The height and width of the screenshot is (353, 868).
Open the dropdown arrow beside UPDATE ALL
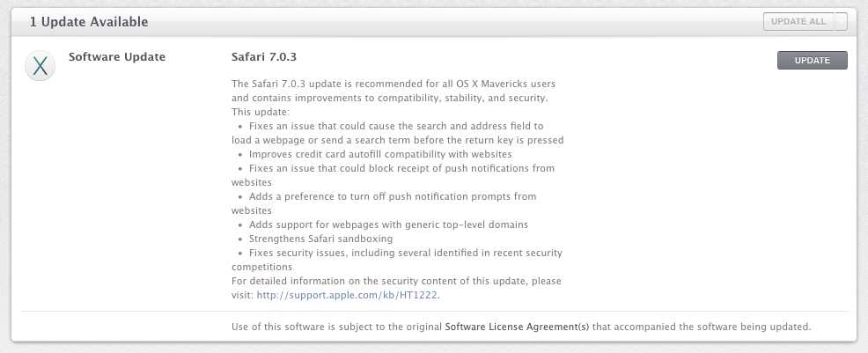pyautogui.click(x=841, y=21)
